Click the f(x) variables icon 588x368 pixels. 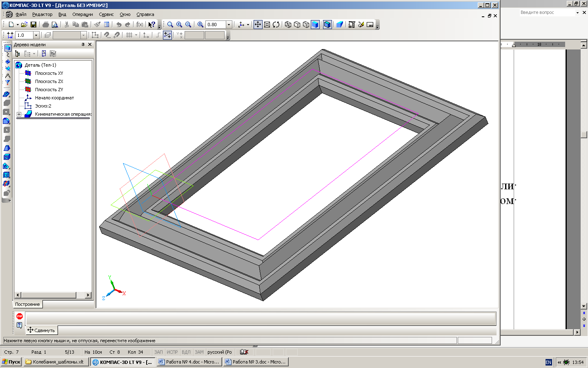click(140, 25)
